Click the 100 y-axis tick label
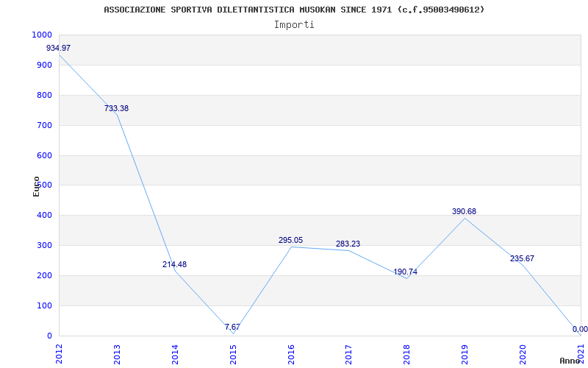The width and height of the screenshot is (588, 368). coord(44,305)
